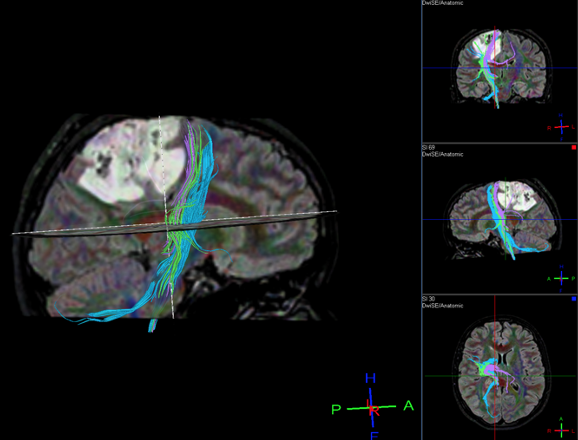Click the SI 69 label in sagittal view
This screenshot has width=578, height=440.
(428, 148)
